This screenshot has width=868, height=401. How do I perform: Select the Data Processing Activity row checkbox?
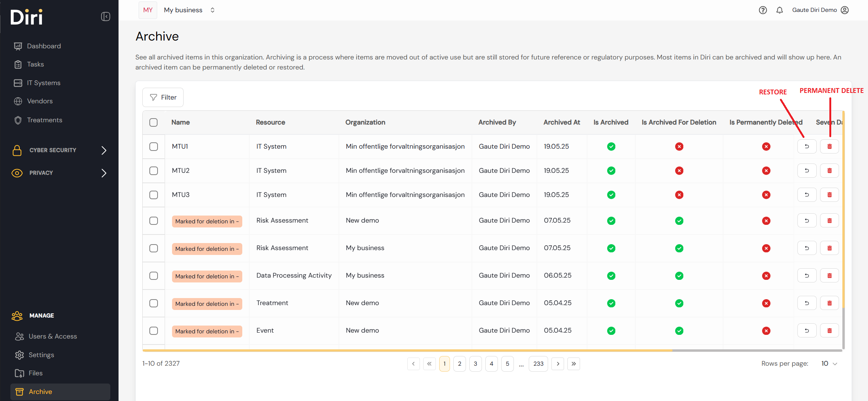[x=153, y=276]
